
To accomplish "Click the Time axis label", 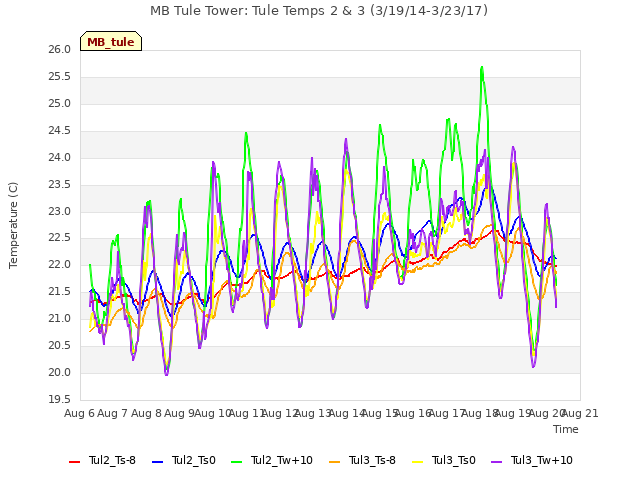I will 566,429.
